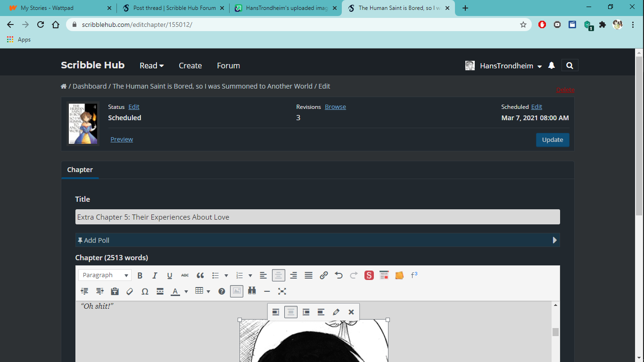This screenshot has width=644, height=362.
Task: Undo the last edit in the editor
Action: click(339, 275)
